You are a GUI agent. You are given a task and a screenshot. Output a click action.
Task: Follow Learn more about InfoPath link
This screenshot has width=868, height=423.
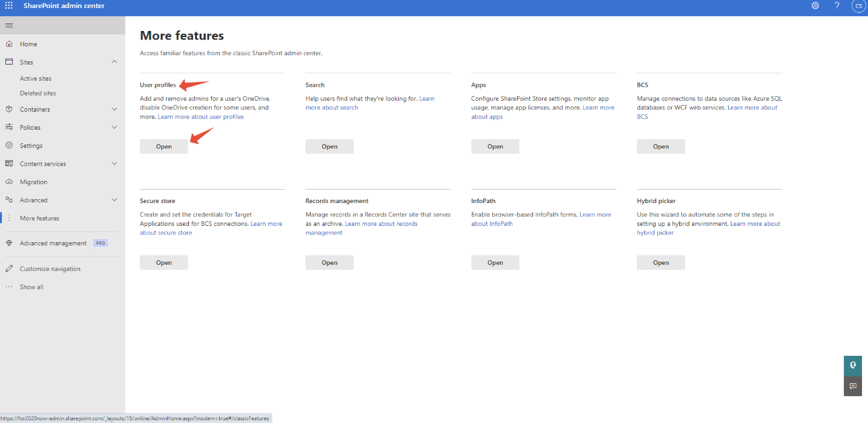click(491, 224)
